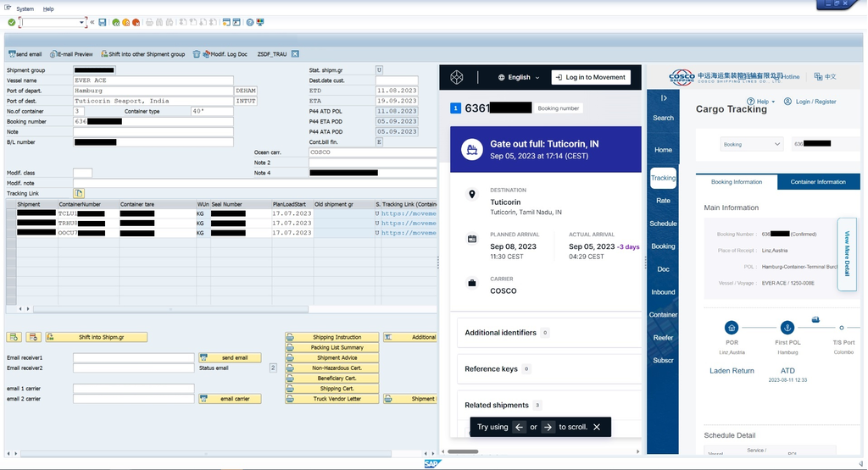Click the second yellow delete-row icon button
The height and width of the screenshot is (470, 868).
33,337
